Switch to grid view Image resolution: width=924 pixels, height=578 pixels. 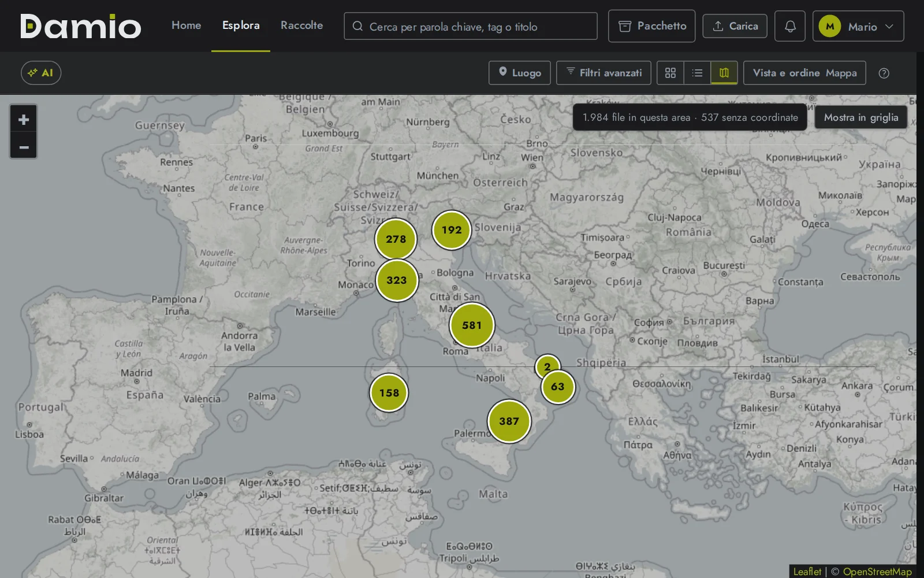tap(670, 73)
